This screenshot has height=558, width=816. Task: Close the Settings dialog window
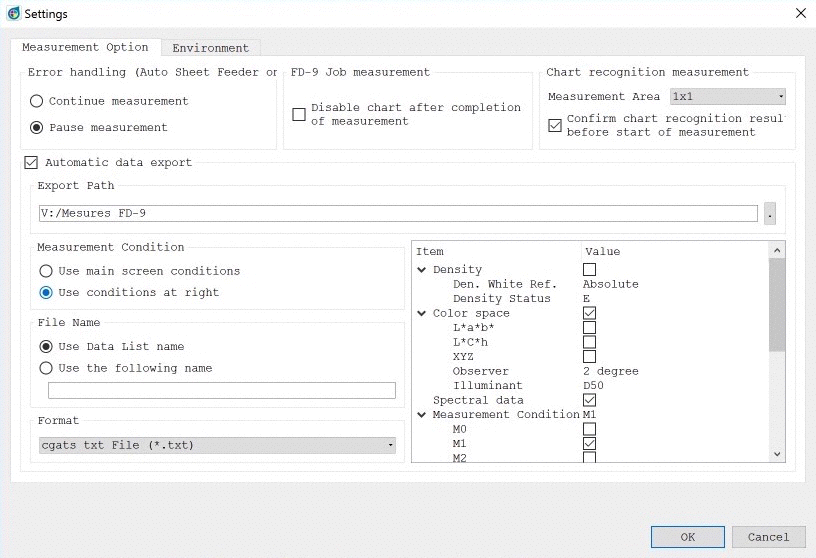(x=799, y=13)
